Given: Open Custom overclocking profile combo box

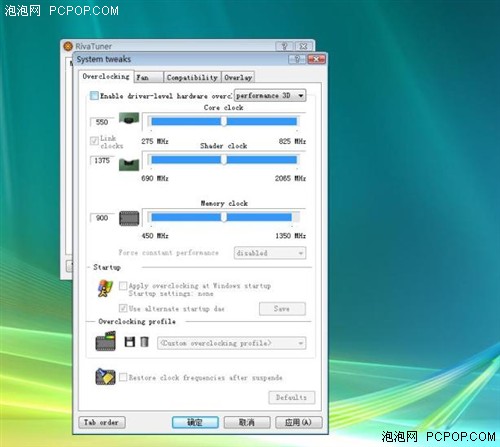Looking at the screenshot, I should pos(231,343).
